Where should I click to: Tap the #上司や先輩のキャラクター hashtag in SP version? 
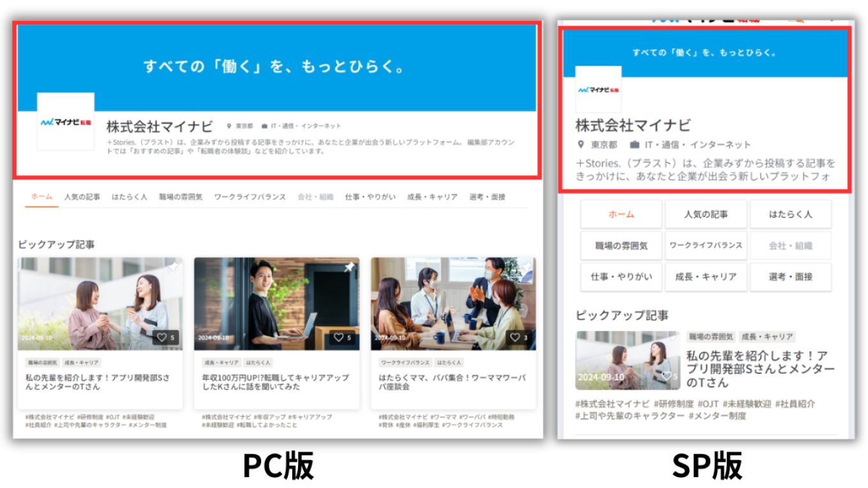[629, 416]
